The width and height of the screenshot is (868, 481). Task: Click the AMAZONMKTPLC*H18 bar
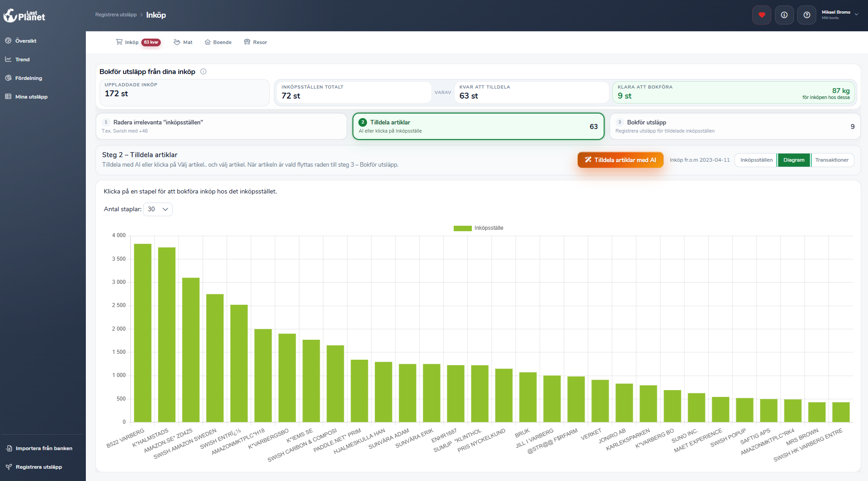tap(263, 376)
